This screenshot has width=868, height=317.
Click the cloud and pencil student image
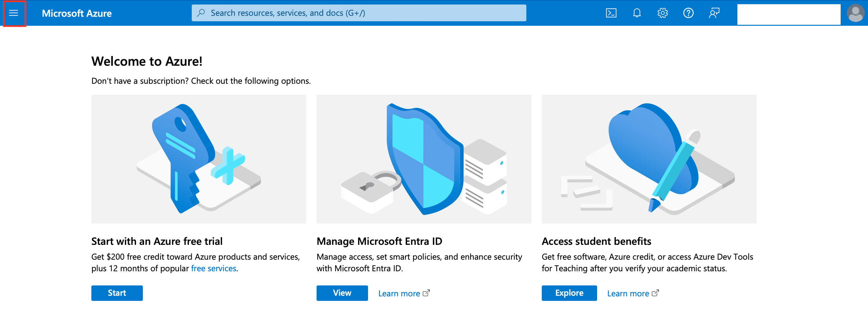649,159
